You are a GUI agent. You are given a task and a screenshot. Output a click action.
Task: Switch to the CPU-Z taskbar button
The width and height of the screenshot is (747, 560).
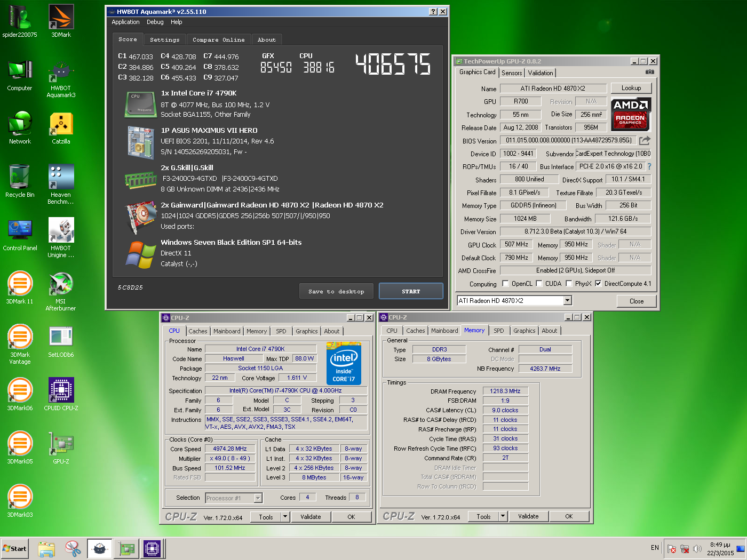[x=152, y=548]
